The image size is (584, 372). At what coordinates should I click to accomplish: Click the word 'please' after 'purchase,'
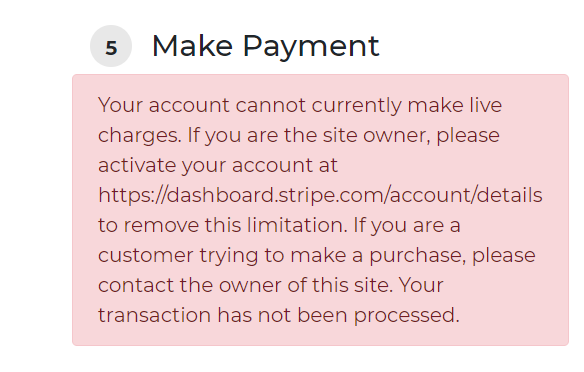click(504, 255)
